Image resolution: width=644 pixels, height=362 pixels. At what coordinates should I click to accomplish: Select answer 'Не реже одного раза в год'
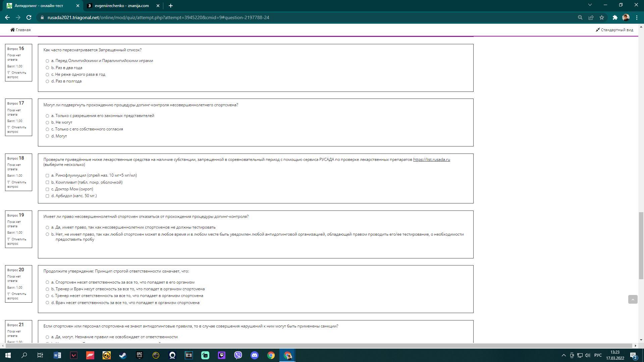point(47,75)
